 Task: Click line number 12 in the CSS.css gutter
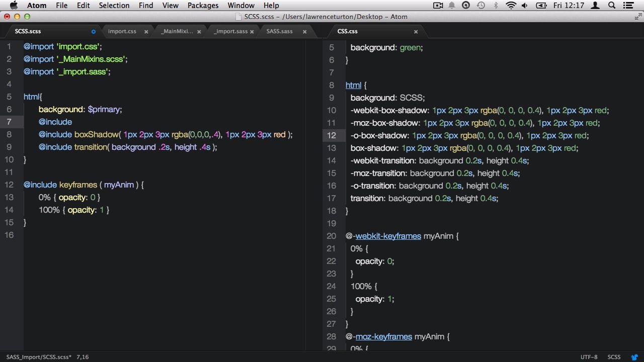(332, 135)
